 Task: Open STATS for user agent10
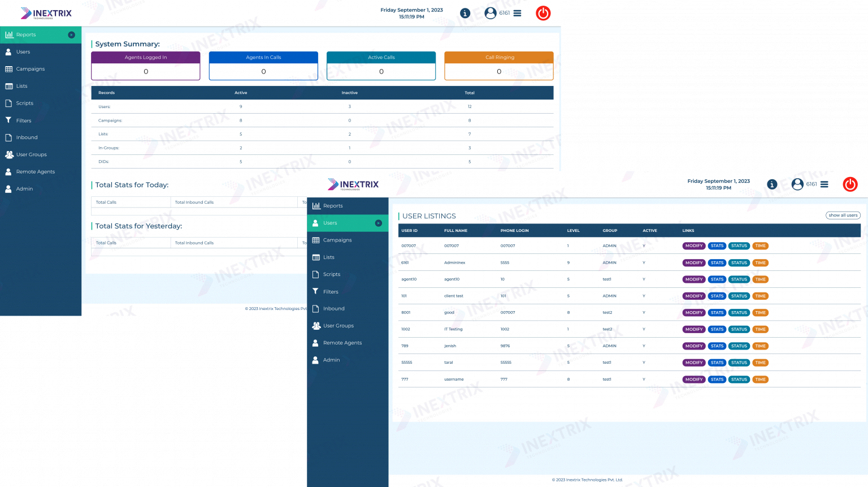717,279
